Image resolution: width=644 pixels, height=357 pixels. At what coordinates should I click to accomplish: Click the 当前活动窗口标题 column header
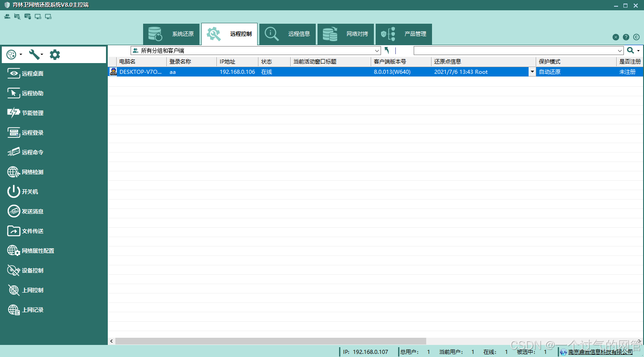[330, 62]
